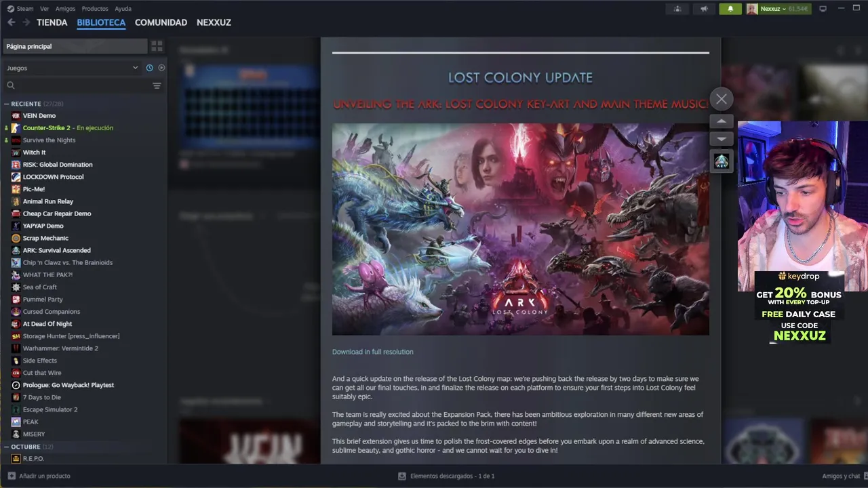The image size is (868, 488).
Task: Click the library search field
Action: point(78,85)
